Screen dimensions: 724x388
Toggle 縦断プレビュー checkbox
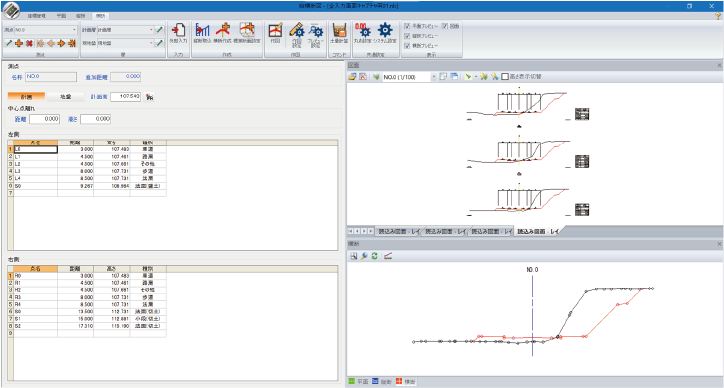tap(407, 36)
